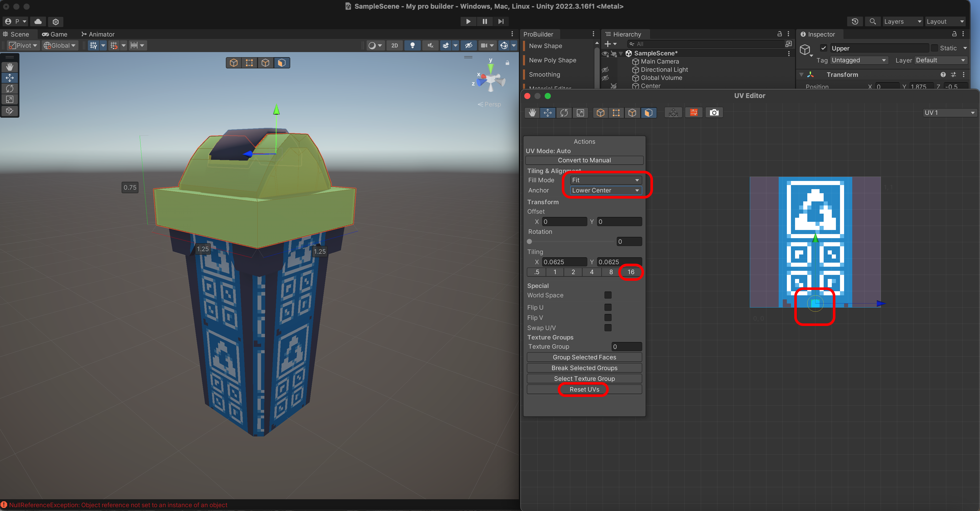980x511 pixels.
Task: Select the scale tool in Scene tools
Action: point(9,100)
